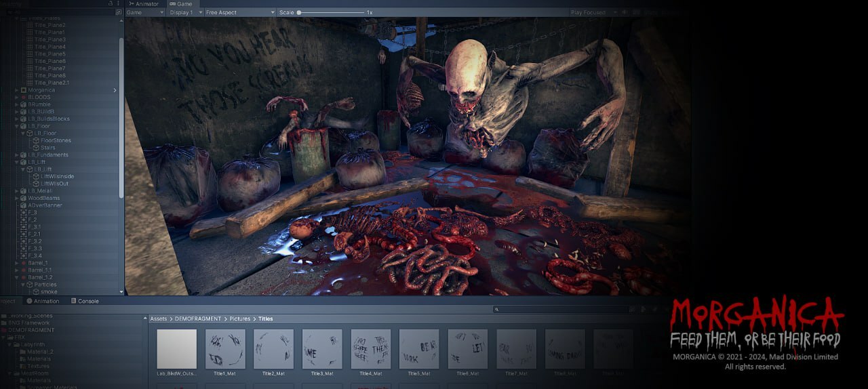Open the Display 1 dropdown
This screenshot has height=389, width=868.
tap(185, 12)
